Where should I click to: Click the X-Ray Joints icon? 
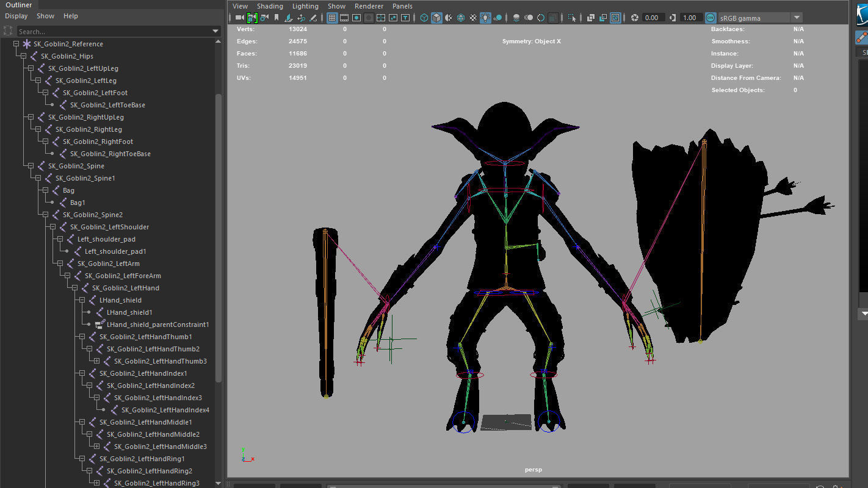point(615,18)
